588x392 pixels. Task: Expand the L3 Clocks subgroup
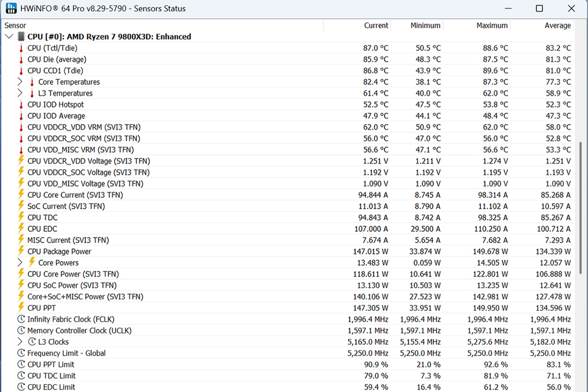coord(20,342)
